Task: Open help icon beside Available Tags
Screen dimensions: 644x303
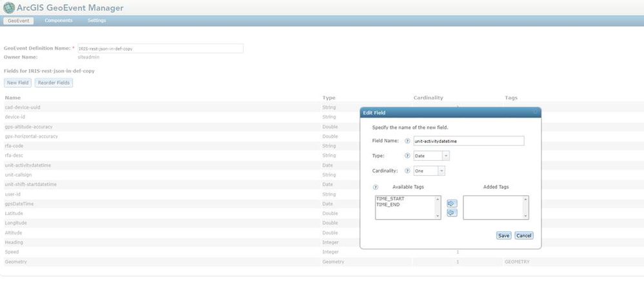Action: [376, 187]
